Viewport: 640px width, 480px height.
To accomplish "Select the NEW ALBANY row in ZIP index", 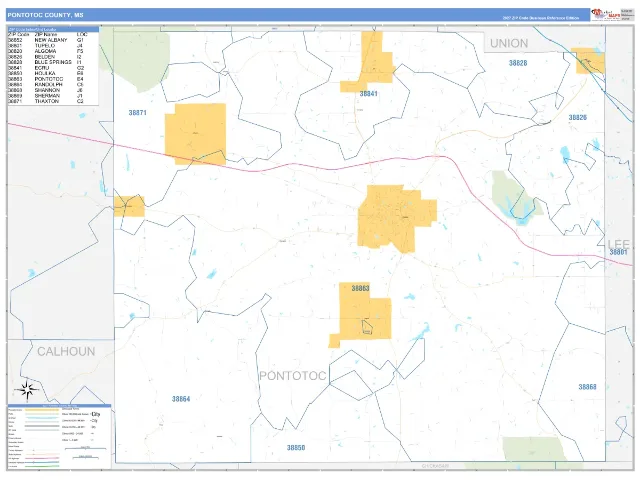I will click(46, 40).
